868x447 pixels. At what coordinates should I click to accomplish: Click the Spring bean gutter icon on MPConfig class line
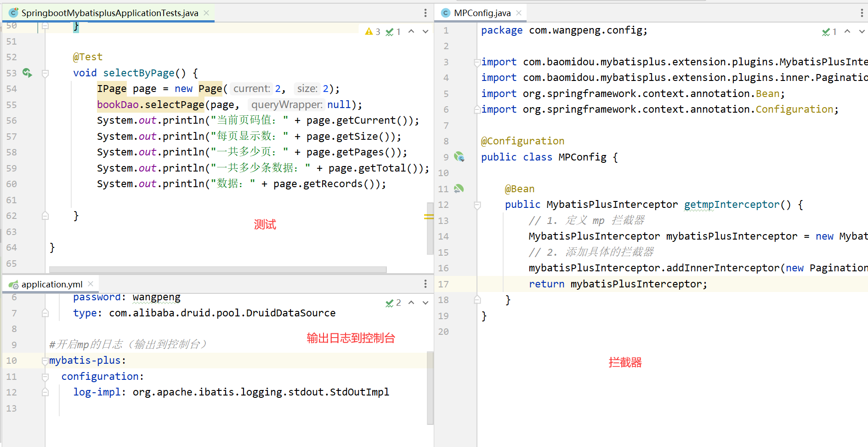pyautogui.click(x=459, y=157)
